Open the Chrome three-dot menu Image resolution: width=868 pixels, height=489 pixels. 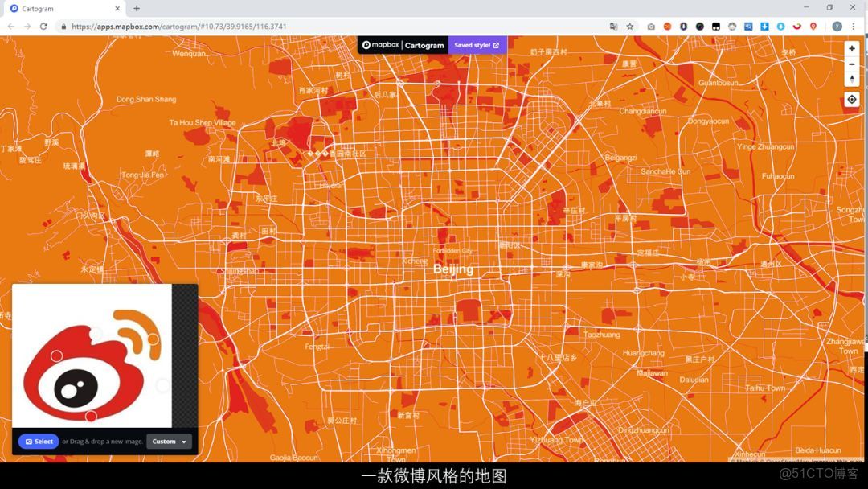[853, 26]
